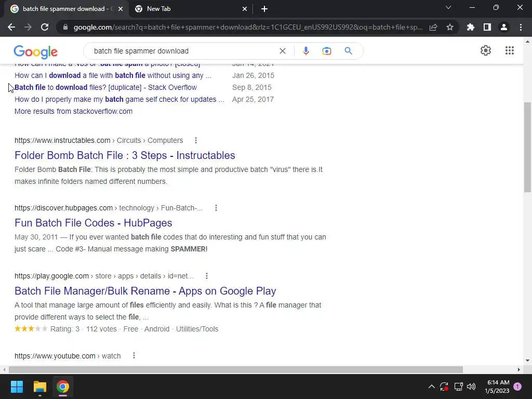Screen dimensions: 532x399
Task: Click the forward navigation arrow
Action: click(28, 27)
